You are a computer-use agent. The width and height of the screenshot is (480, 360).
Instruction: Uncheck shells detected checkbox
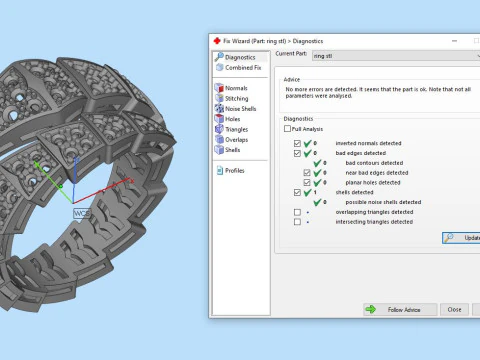297,192
